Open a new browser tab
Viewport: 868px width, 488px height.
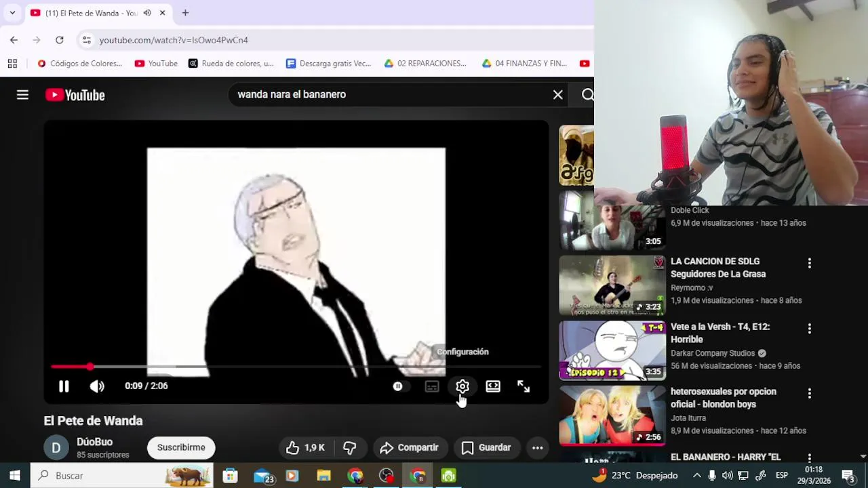click(185, 13)
